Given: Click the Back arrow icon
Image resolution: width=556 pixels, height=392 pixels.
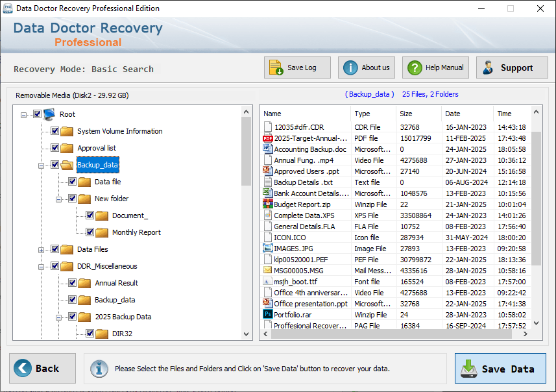Looking at the screenshot, I should point(23,368).
